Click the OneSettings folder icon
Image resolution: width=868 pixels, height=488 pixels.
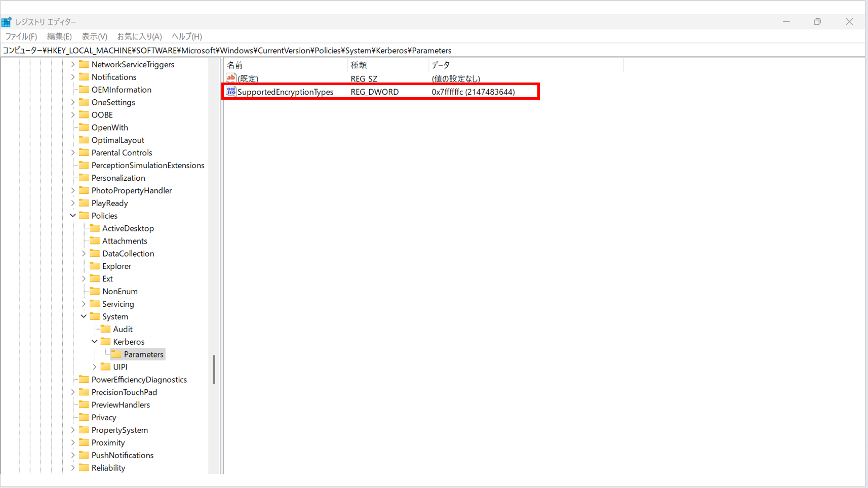point(84,102)
